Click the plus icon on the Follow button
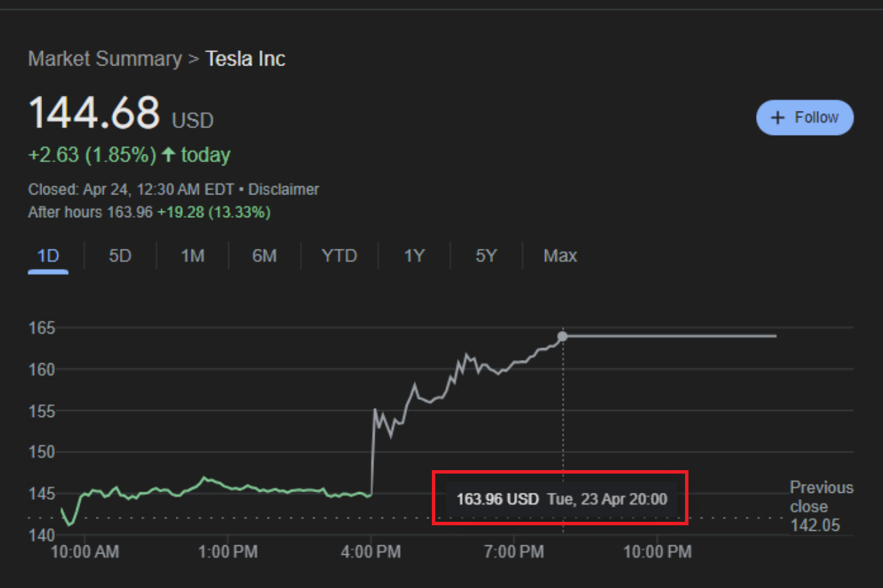Image resolution: width=883 pixels, height=588 pixels. point(777,118)
